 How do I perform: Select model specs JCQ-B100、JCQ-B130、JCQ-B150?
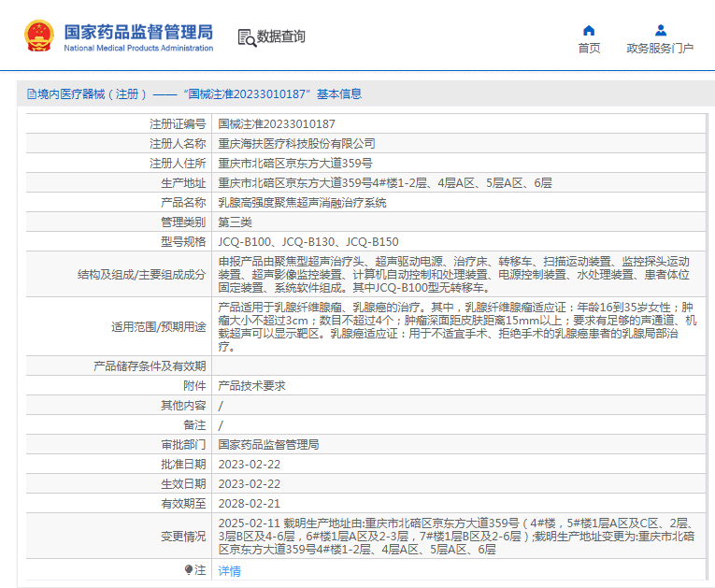pyautogui.click(x=308, y=242)
